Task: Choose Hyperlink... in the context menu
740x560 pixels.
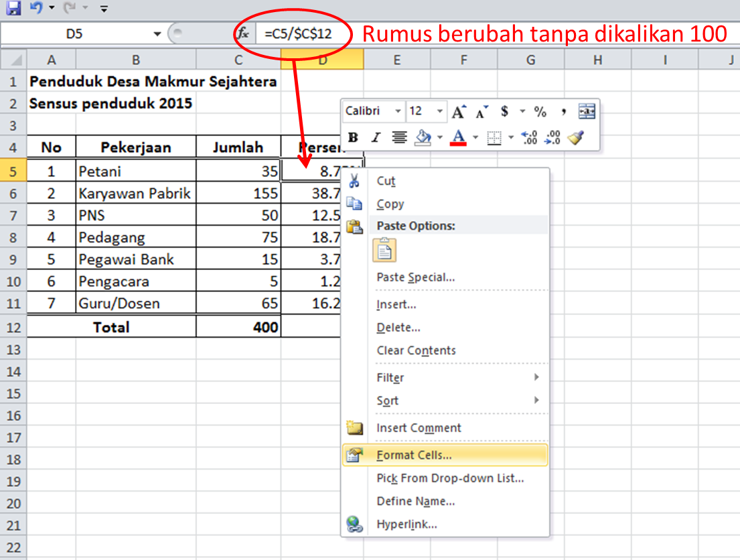Action: coord(445,524)
